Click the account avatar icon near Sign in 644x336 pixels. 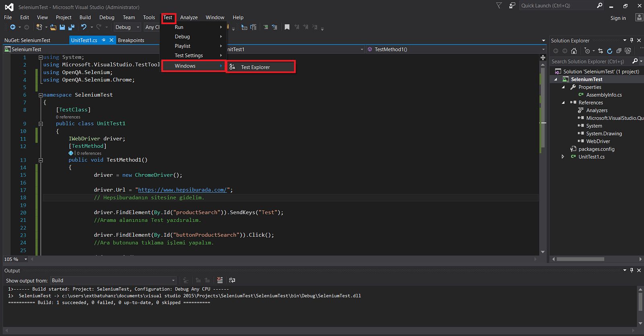(639, 17)
